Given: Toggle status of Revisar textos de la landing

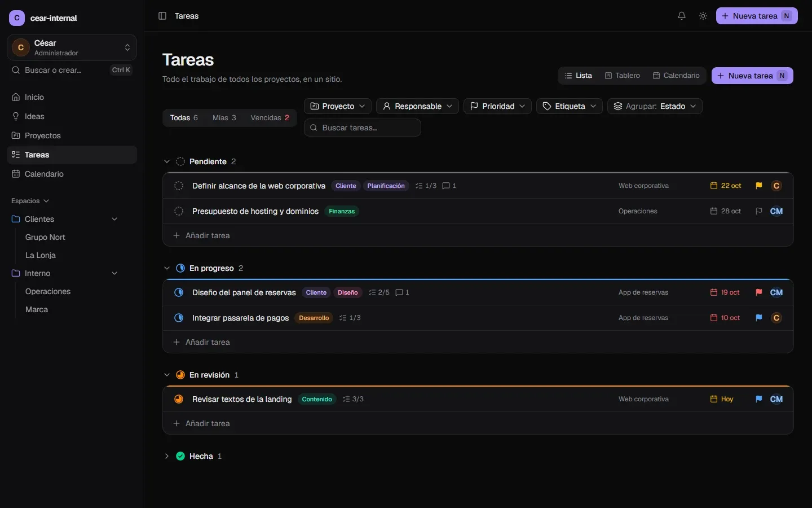Looking at the screenshot, I should tap(179, 399).
